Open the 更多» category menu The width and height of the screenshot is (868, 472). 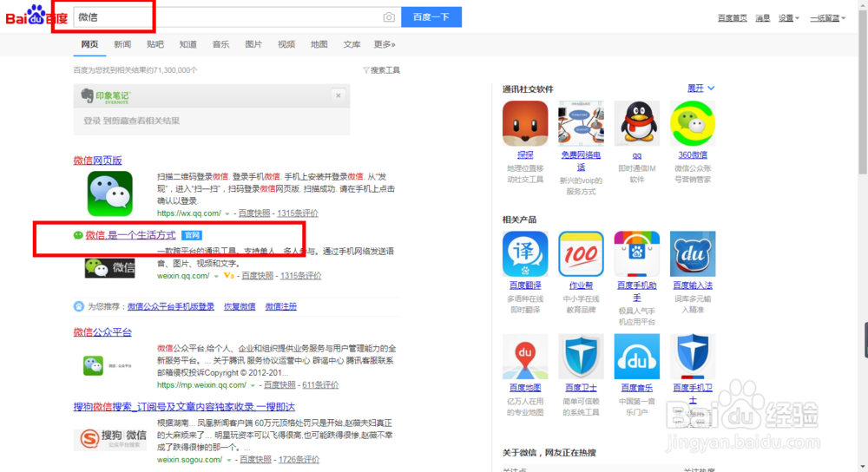tap(385, 44)
